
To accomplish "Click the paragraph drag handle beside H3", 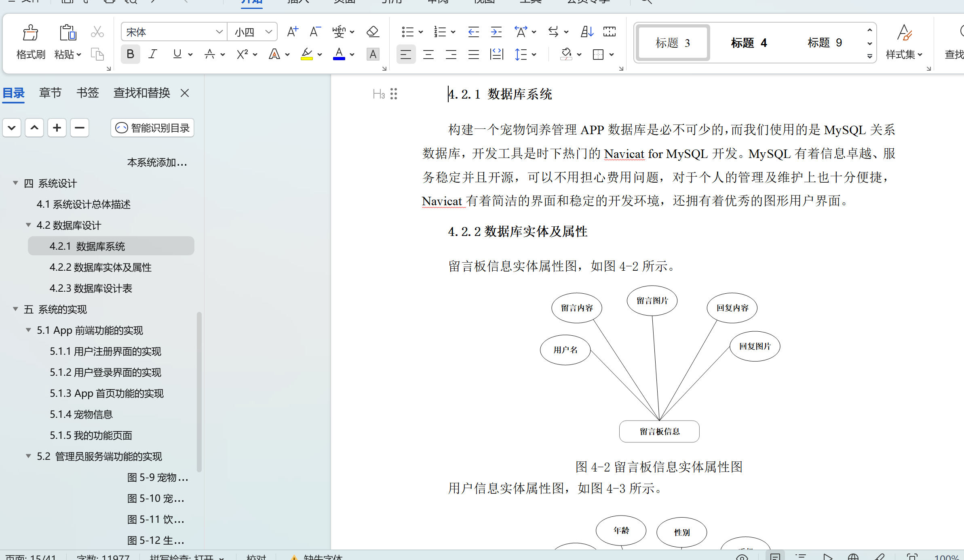I will pos(394,94).
